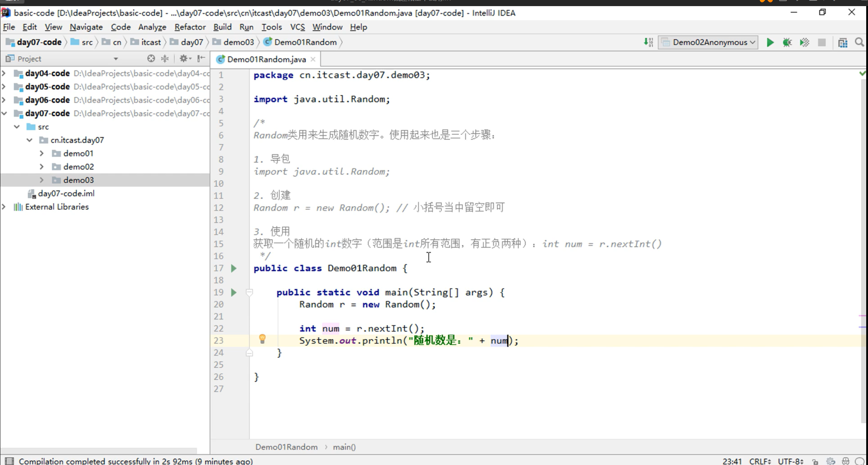Screen dimensions: 868x465
Task: Open the Refactor menu
Action: click(x=190, y=27)
